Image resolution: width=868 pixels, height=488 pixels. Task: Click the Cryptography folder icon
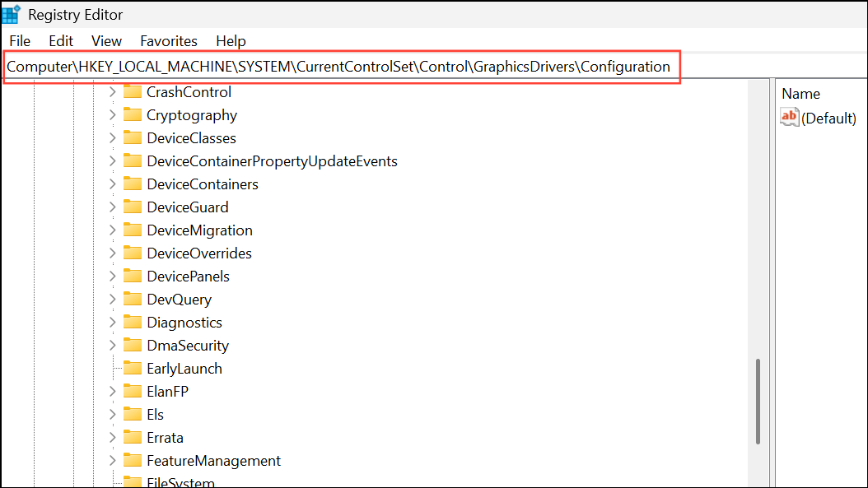tap(133, 114)
